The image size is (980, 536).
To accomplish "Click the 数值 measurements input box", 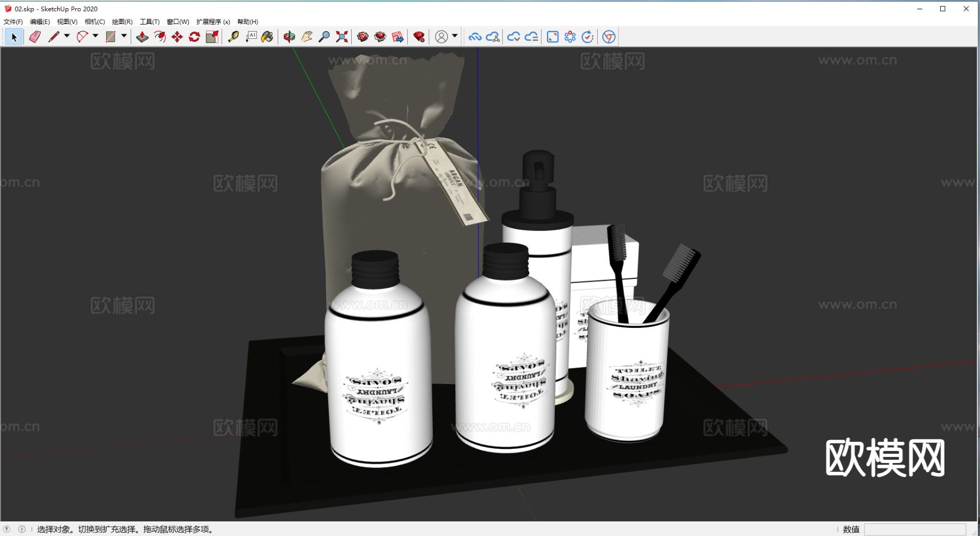I will pos(915,529).
